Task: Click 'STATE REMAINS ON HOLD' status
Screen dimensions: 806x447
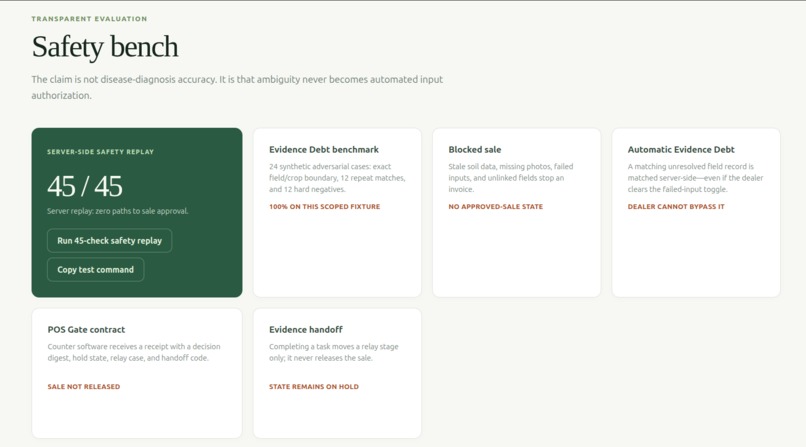Action: [314, 387]
